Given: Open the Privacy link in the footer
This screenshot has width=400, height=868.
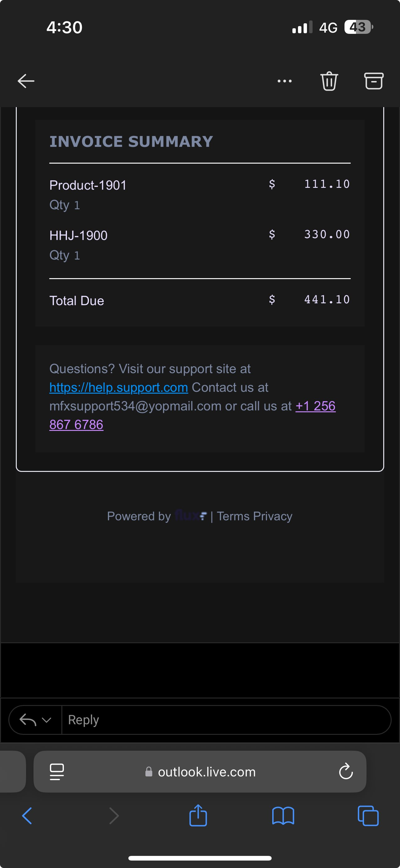Looking at the screenshot, I should [273, 516].
